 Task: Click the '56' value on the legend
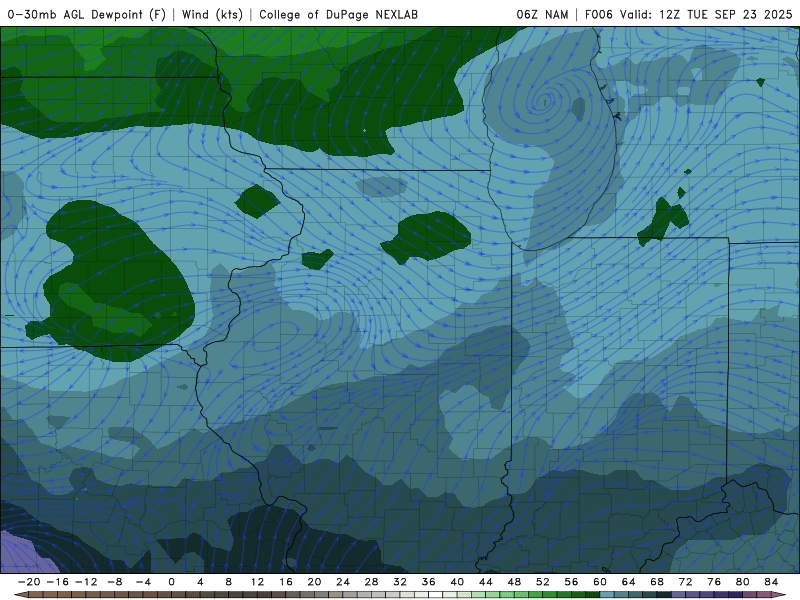[x=571, y=582]
